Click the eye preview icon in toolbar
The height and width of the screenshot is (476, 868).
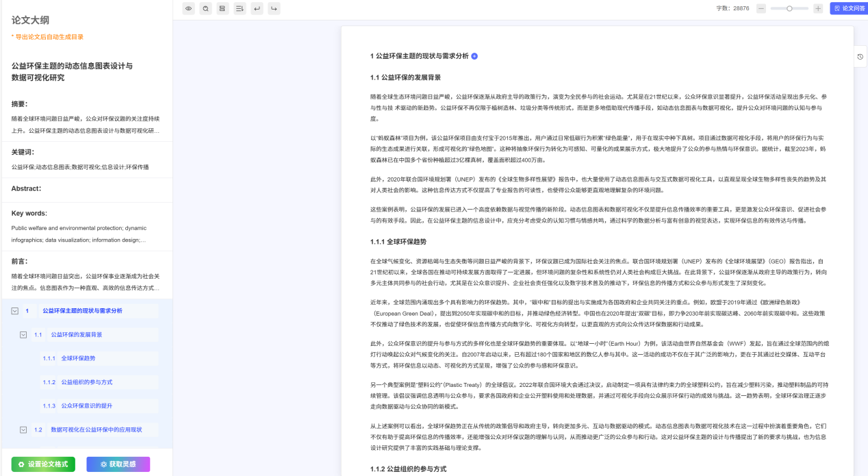point(188,8)
